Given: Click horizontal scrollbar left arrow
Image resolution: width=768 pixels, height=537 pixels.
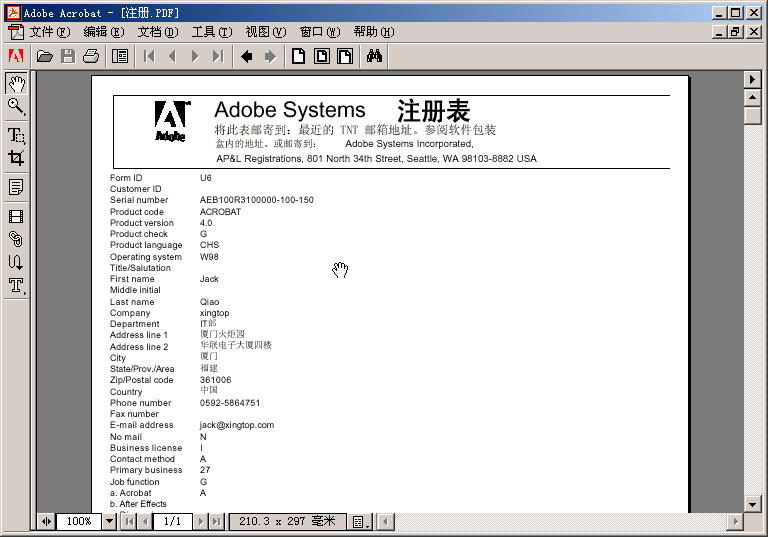Looking at the screenshot, I should pos(386,522).
